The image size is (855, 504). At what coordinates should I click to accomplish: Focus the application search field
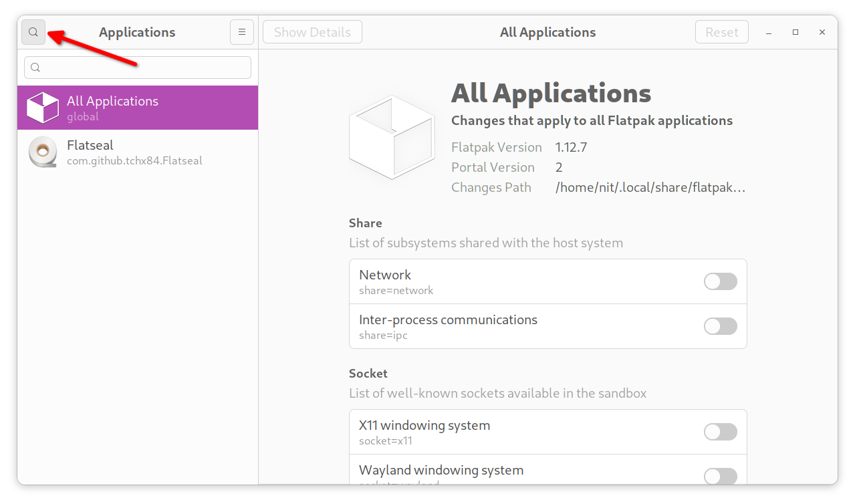pyautogui.click(x=138, y=68)
